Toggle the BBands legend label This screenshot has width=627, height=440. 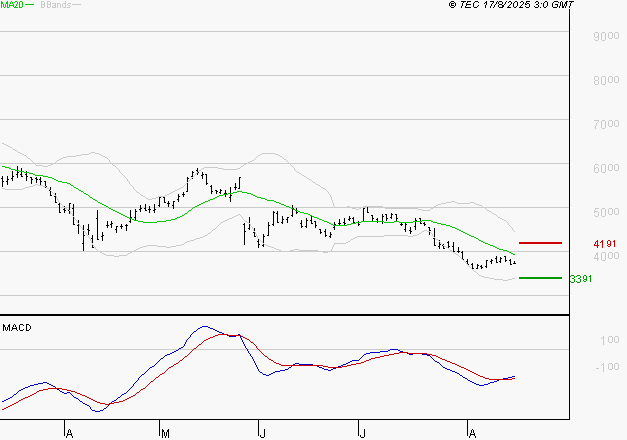tap(54, 5)
